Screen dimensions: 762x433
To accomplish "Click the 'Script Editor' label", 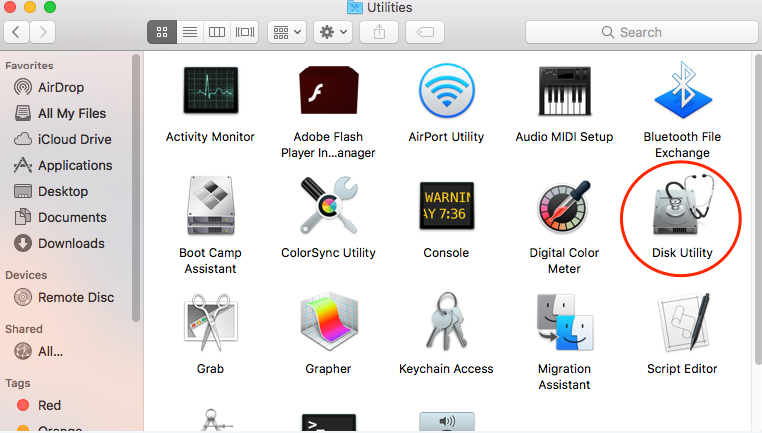I will pos(682,369).
